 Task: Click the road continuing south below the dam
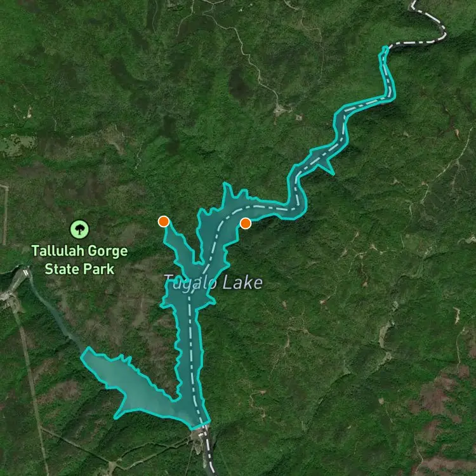point(209,453)
